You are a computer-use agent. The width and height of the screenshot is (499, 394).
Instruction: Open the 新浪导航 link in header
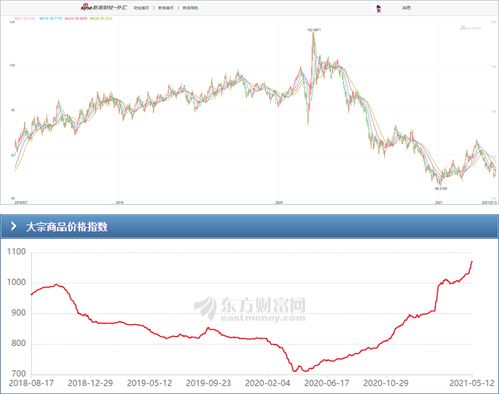[190, 8]
